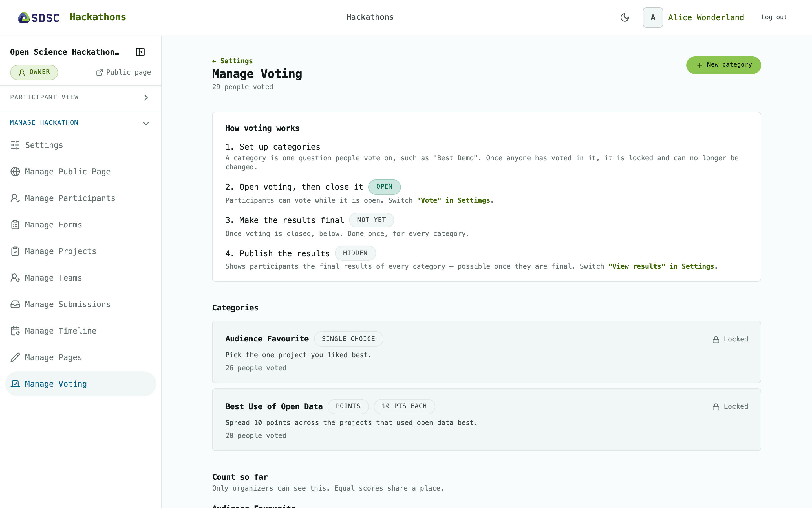The image size is (812, 508).
Task: Click "20 people voted" text
Action: pos(256,436)
